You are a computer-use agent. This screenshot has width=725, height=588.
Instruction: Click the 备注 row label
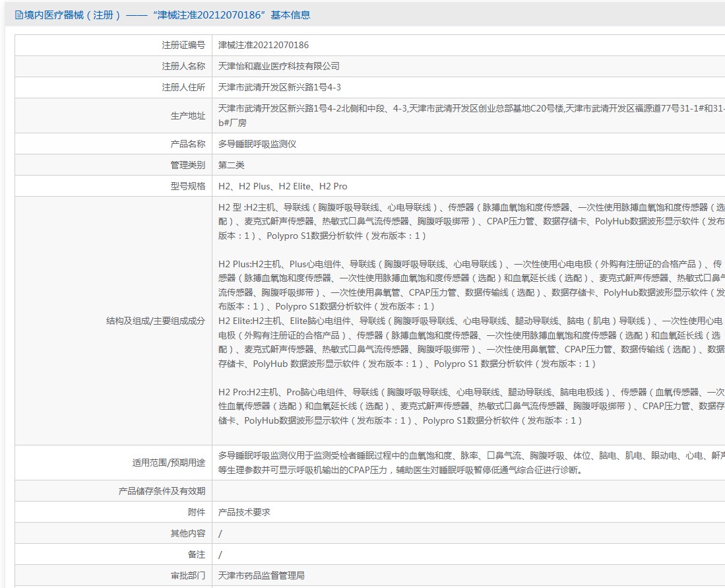[x=196, y=554]
